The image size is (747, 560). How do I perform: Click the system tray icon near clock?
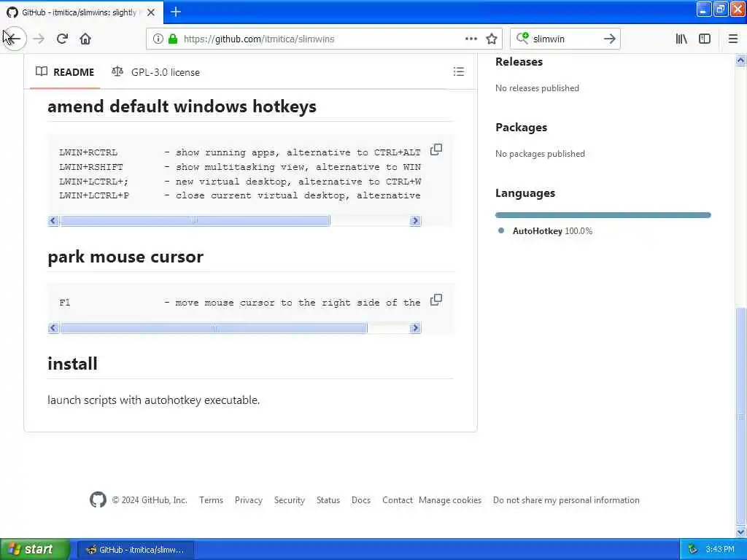point(693,549)
